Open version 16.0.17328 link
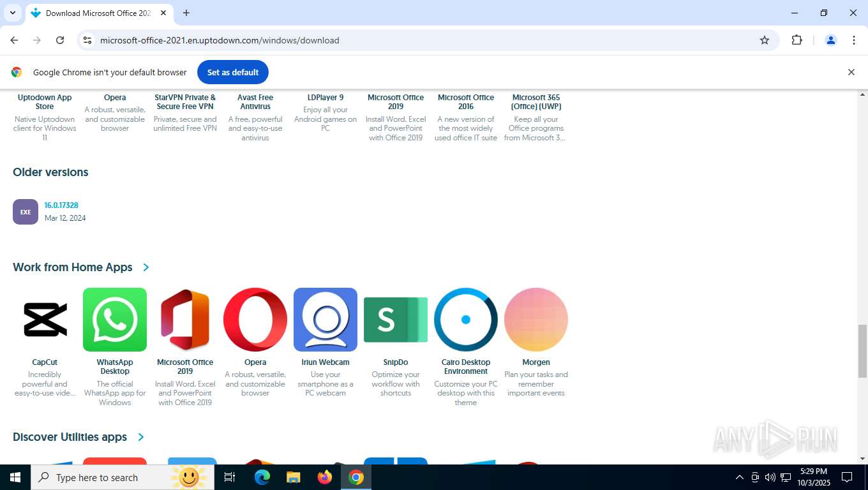The height and width of the screenshot is (490, 868). point(61,205)
